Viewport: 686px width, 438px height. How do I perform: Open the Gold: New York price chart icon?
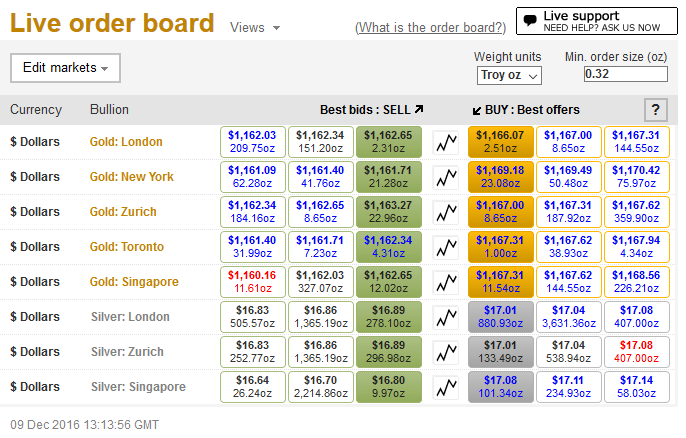click(x=446, y=177)
